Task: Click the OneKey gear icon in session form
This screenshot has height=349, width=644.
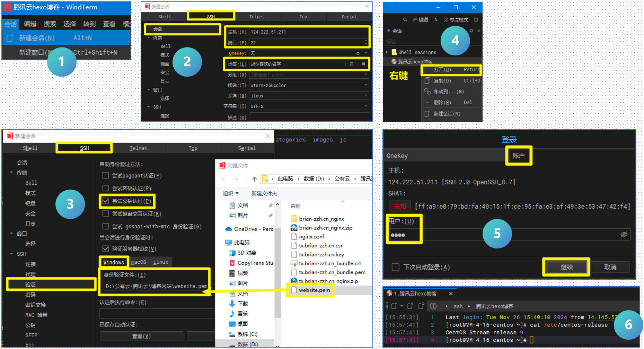Action: 358,53
